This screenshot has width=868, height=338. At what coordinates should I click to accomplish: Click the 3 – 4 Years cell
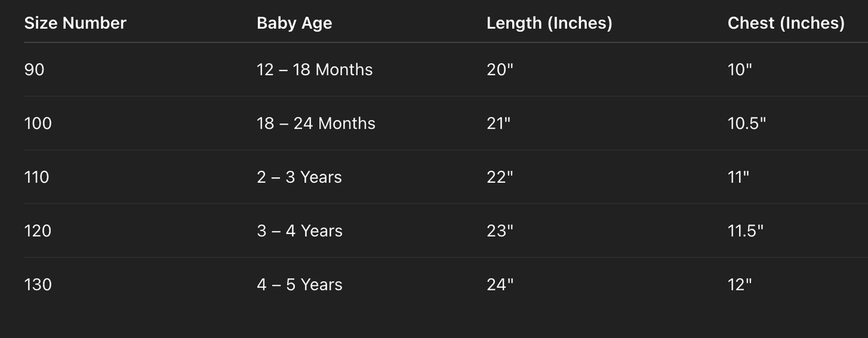click(x=299, y=231)
